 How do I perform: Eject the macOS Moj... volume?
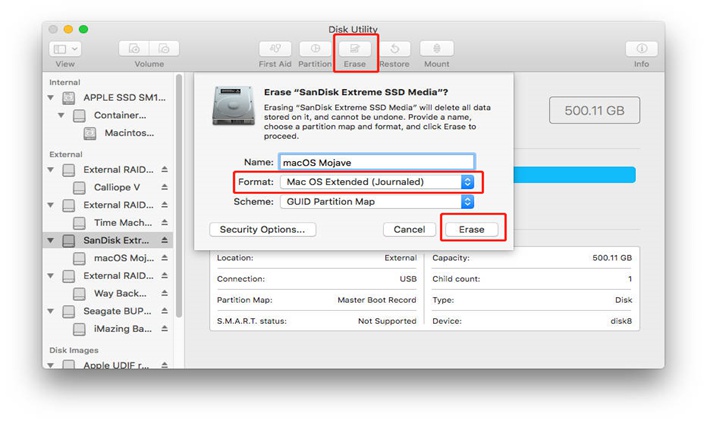(165, 258)
